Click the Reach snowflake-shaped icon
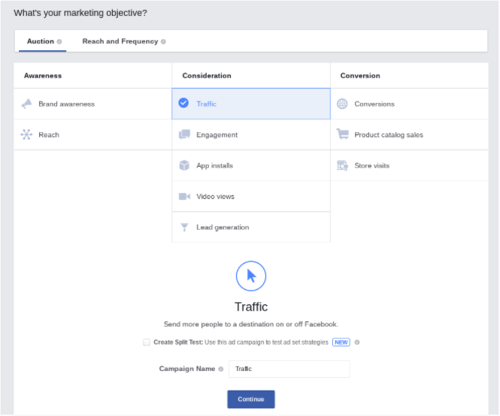The image size is (500, 416). click(x=27, y=135)
